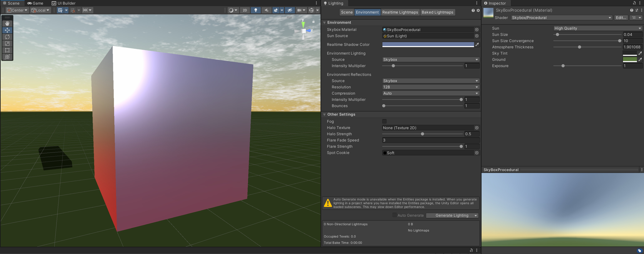Toggle scene audio mute icon
This screenshot has height=254, width=644.
pos(267,10)
